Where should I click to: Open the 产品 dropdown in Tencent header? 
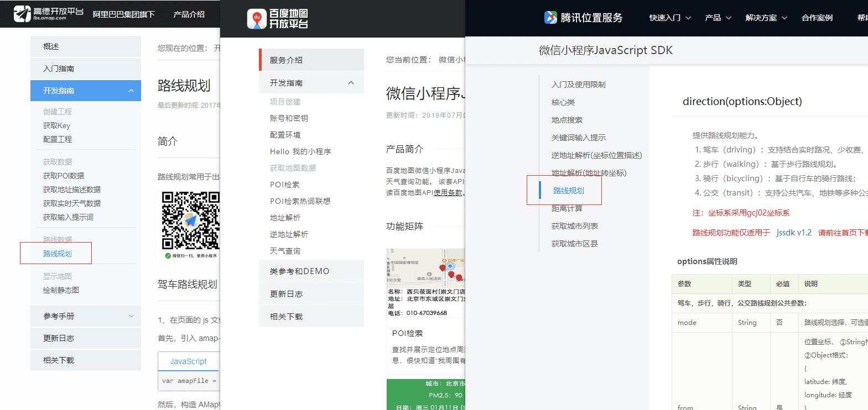pyautogui.click(x=718, y=18)
